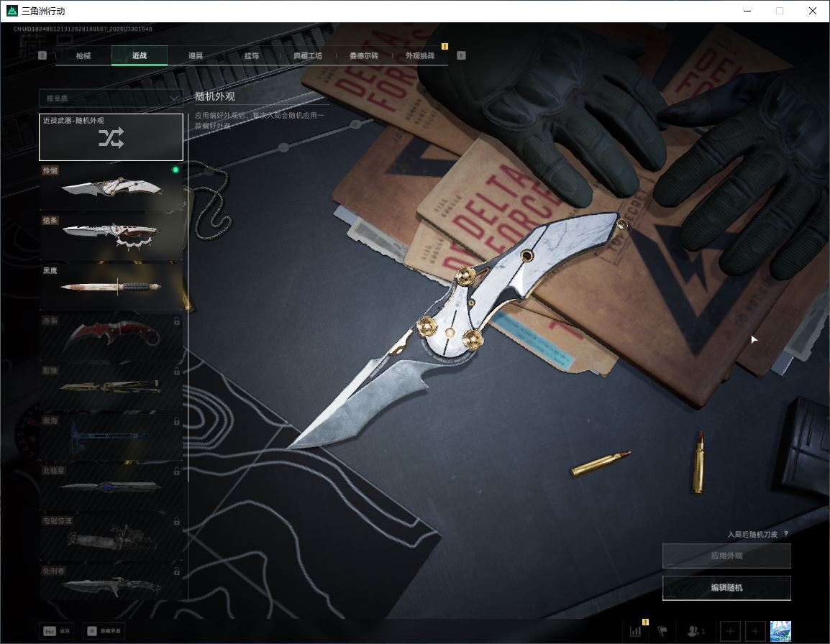Select the 怜悯 knife skin thumbnail
The height and width of the screenshot is (644, 830).
(x=111, y=187)
